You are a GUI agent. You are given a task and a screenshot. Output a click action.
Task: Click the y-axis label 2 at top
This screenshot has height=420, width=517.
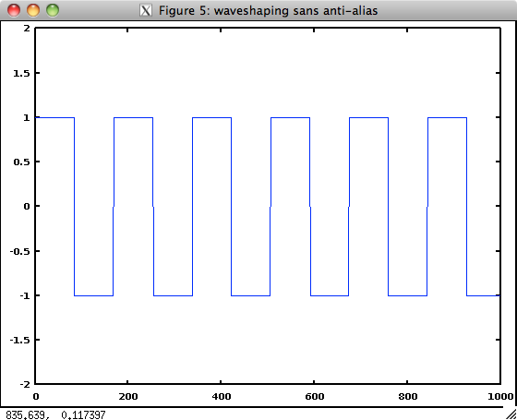coord(27,29)
